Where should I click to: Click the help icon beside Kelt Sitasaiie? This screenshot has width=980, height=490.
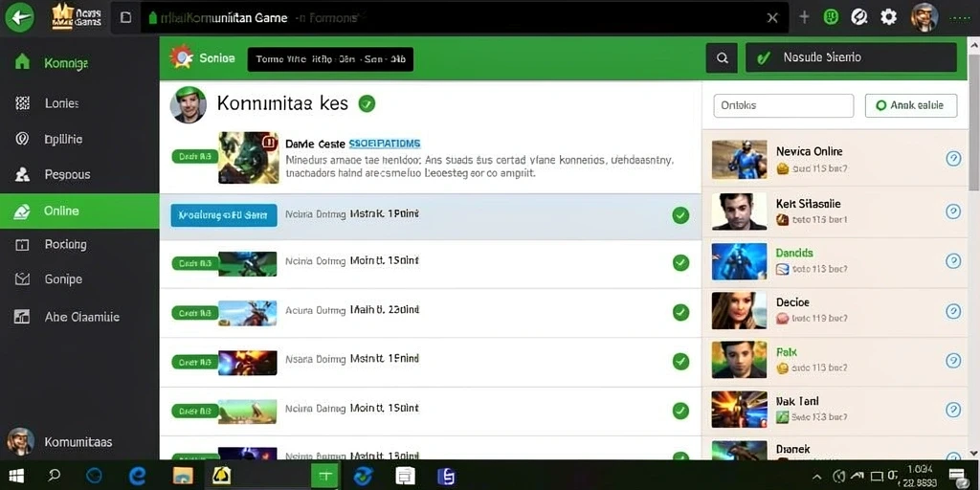953,212
